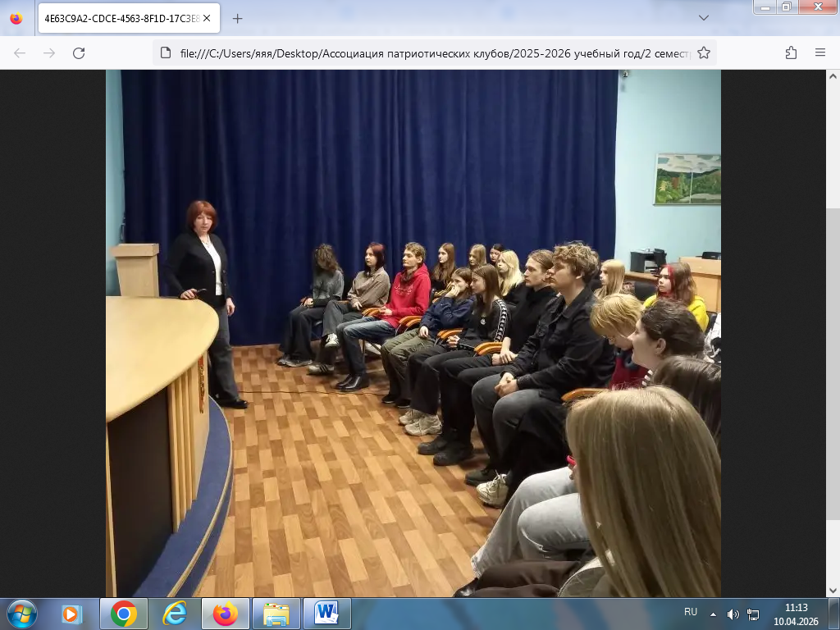This screenshot has width=840, height=630.
Task: Close the 4E63C9A2-CDCE tab
Action: [x=208, y=18]
